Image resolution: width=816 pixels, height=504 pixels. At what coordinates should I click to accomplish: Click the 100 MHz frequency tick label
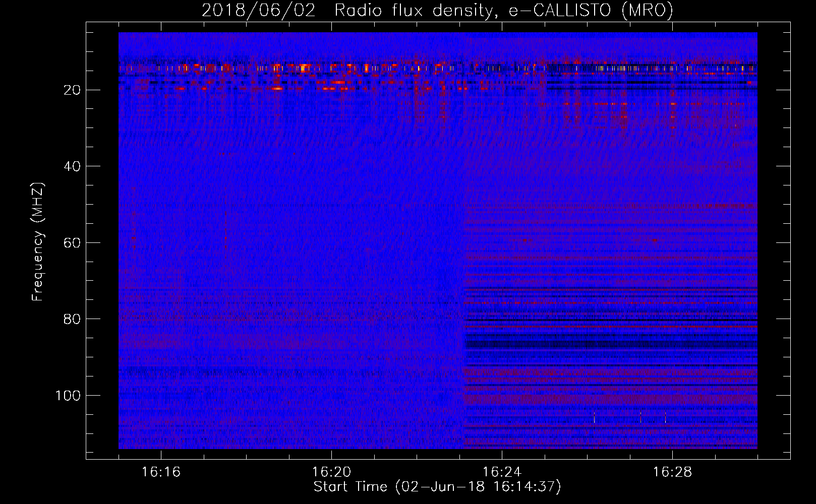(x=68, y=396)
